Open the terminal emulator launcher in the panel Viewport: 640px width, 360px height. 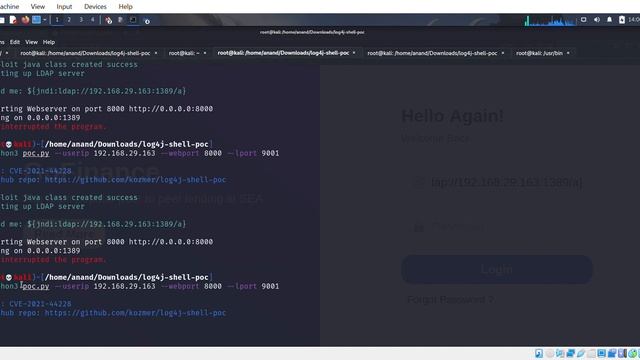[36, 20]
